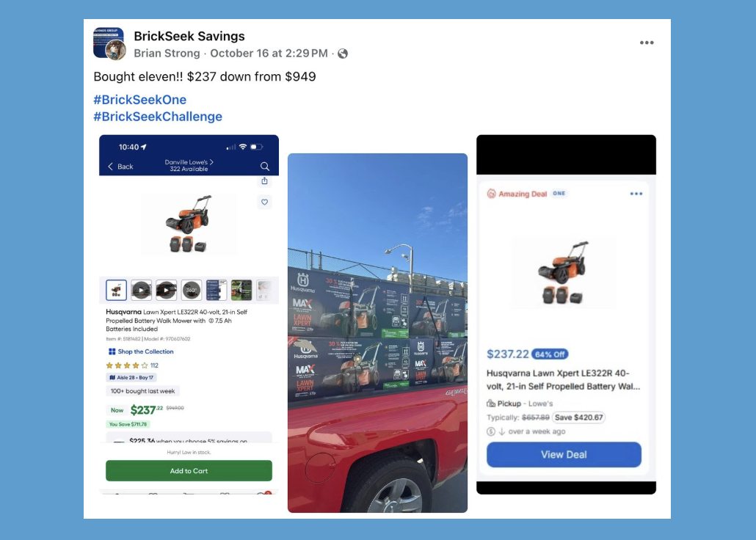Tap the share icon above the mower image
Viewport: 756px width, 540px height.
[x=264, y=180]
